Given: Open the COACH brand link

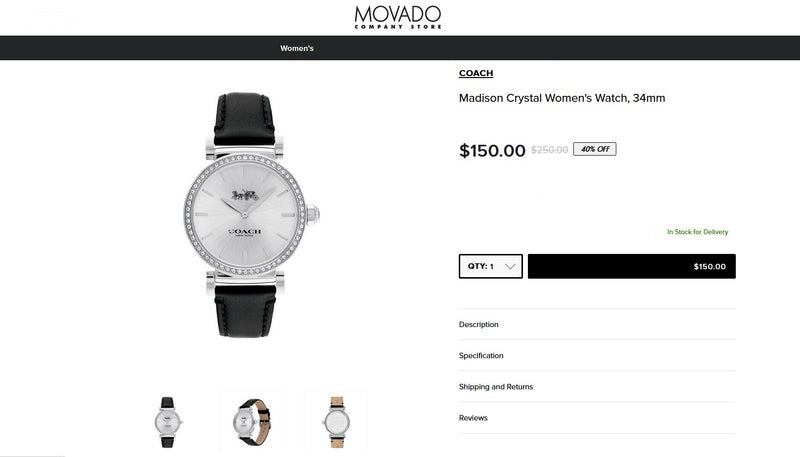Looking at the screenshot, I should pos(476,73).
